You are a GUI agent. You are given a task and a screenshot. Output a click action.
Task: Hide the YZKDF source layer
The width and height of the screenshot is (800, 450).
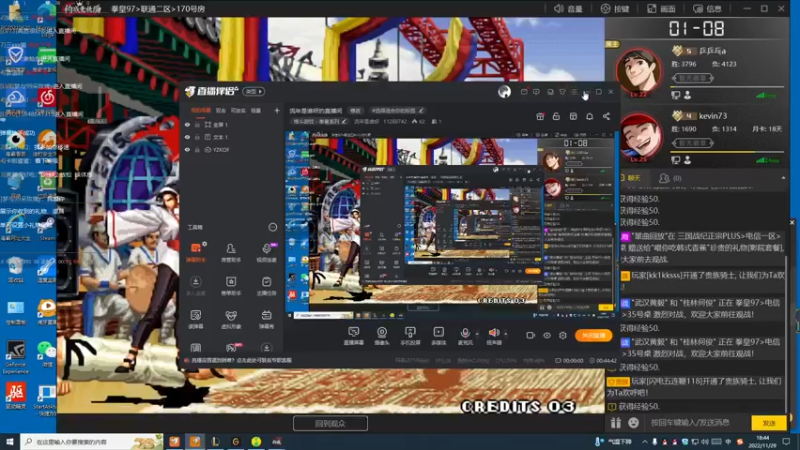[x=187, y=150]
